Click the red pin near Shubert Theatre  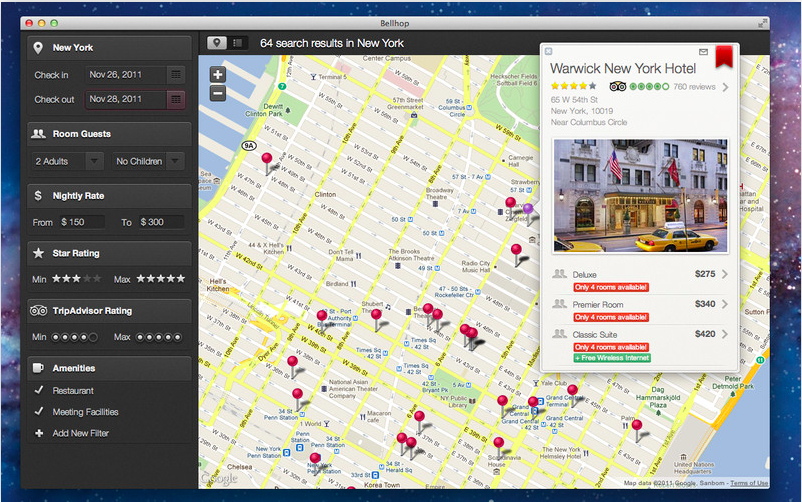click(376, 314)
